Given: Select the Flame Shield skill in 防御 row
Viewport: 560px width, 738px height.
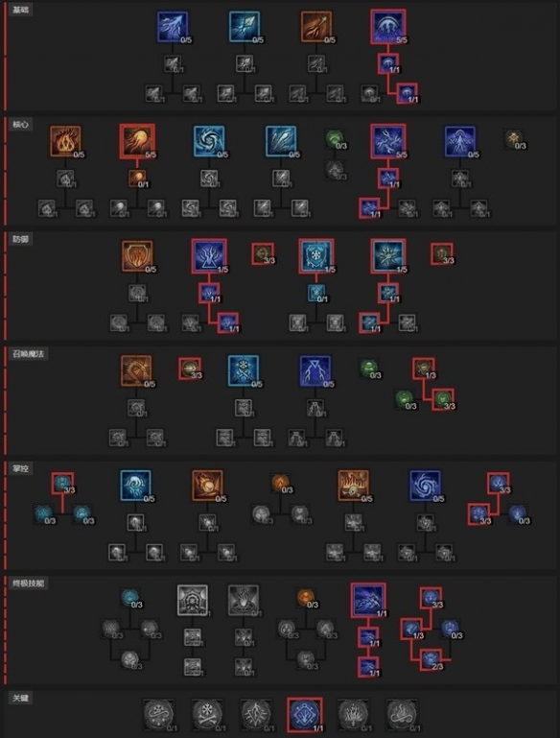Looking at the screenshot, I should (137, 256).
